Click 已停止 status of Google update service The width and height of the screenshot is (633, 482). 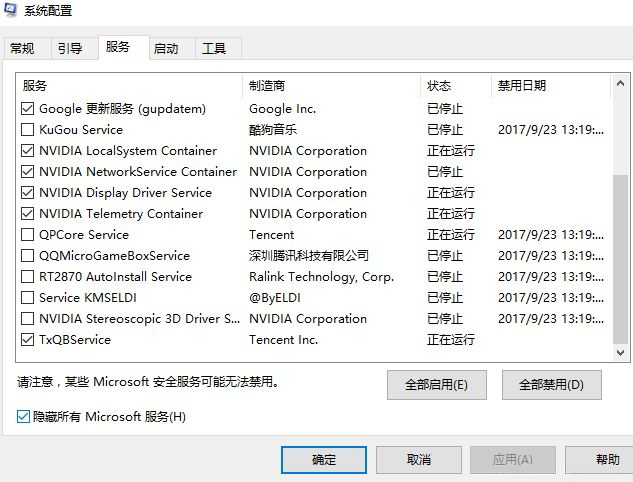[x=445, y=109]
